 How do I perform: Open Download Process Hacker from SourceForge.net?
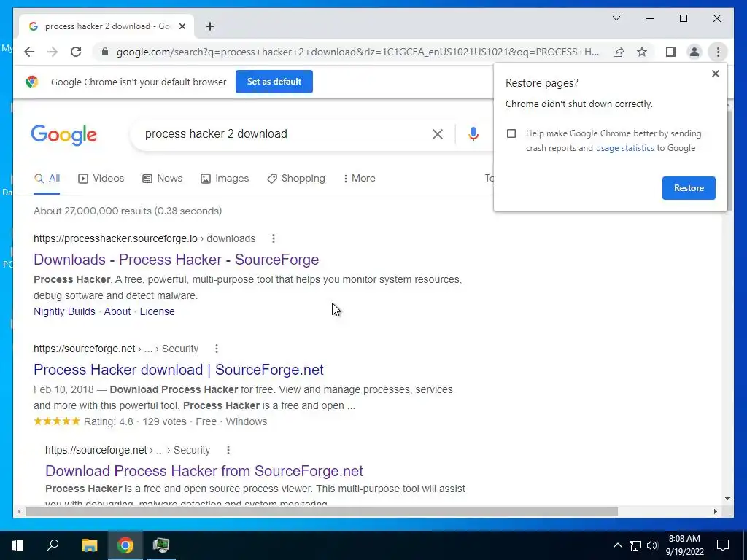click(x=204, y=471)
